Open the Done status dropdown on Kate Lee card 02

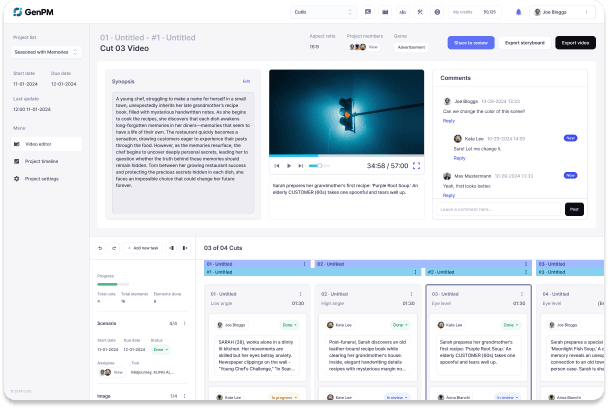tap(400, 325)
